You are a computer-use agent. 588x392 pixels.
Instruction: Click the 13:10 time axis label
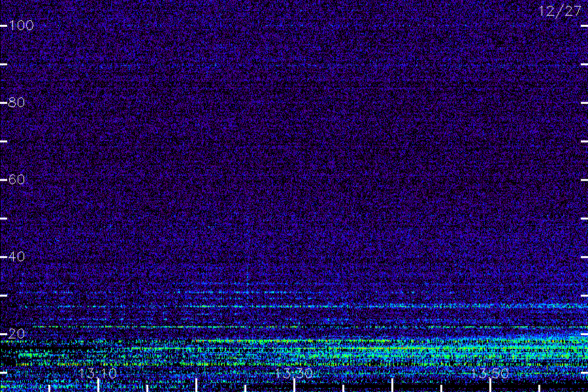98,373
